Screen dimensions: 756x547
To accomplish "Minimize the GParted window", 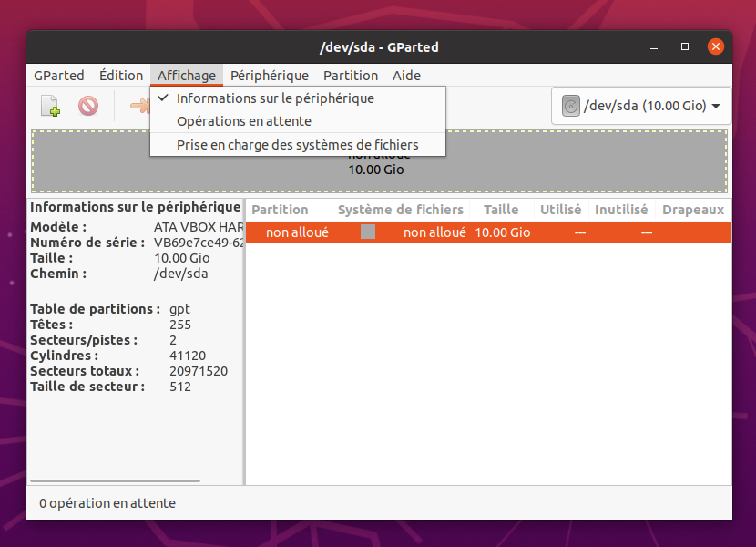I will pos(654,47).
